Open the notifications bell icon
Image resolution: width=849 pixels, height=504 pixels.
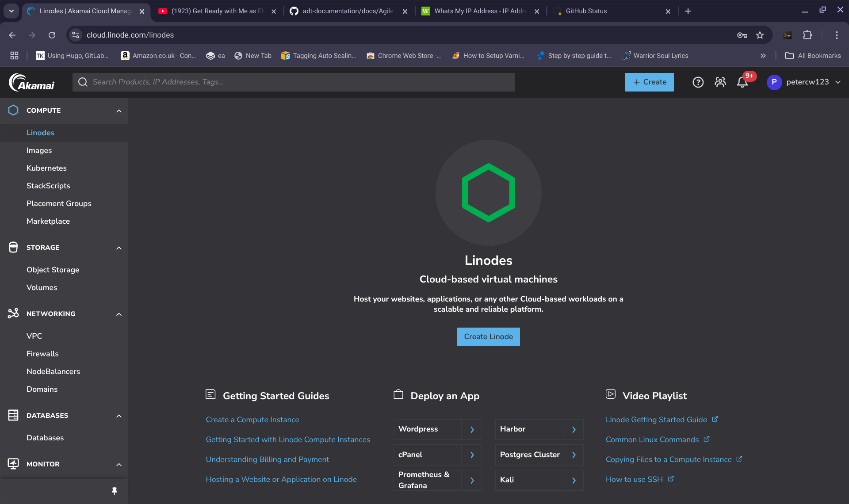coord(742,82)
